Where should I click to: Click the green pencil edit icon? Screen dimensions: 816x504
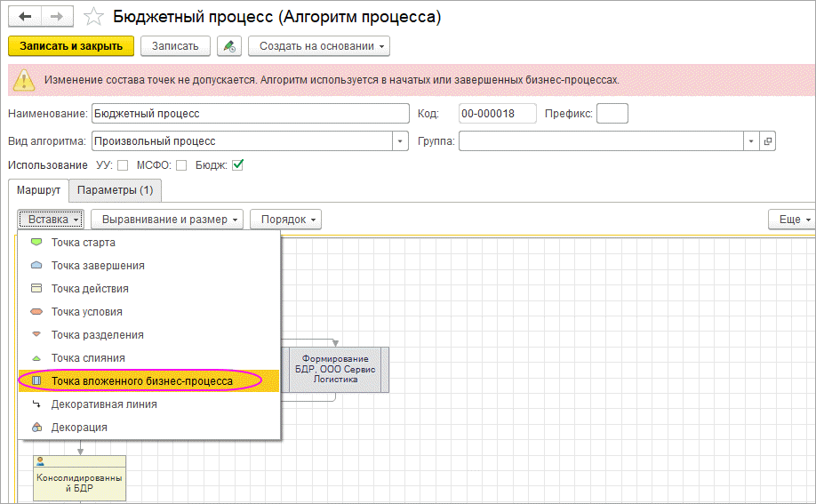(x=229, y=45)
